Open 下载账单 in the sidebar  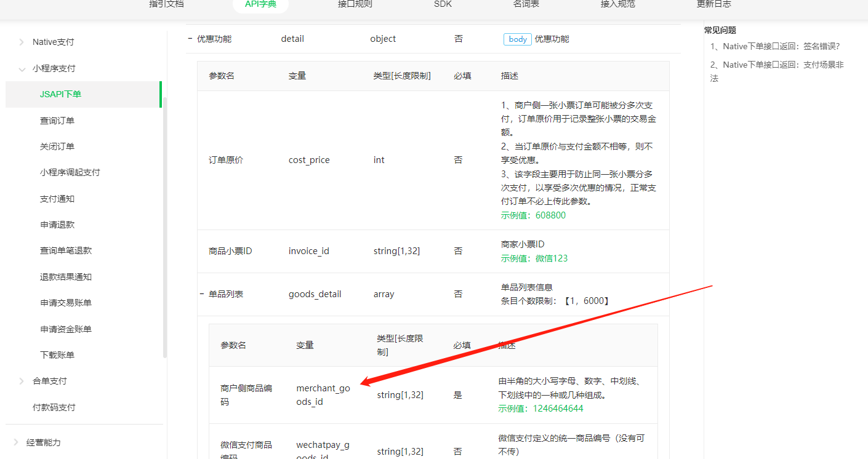coord(57,355)
